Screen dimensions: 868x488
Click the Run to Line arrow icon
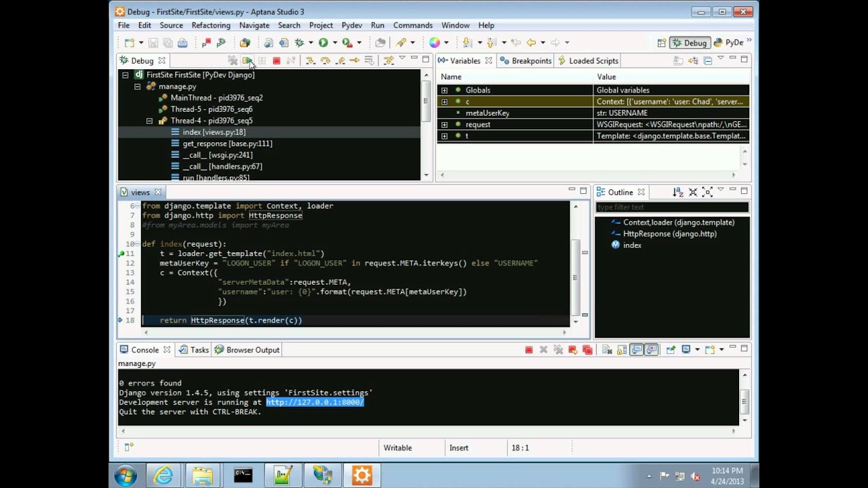pos(354,60)
